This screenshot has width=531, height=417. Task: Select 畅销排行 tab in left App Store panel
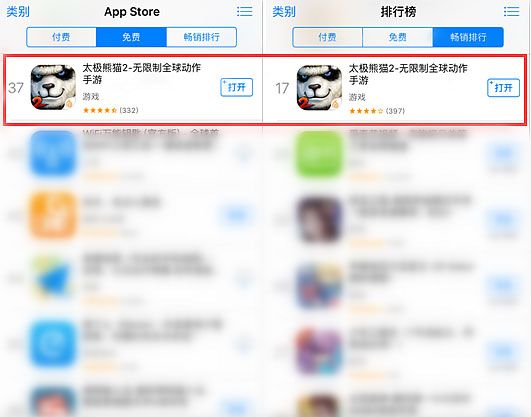pyautogui.click(x=201, y=37)
